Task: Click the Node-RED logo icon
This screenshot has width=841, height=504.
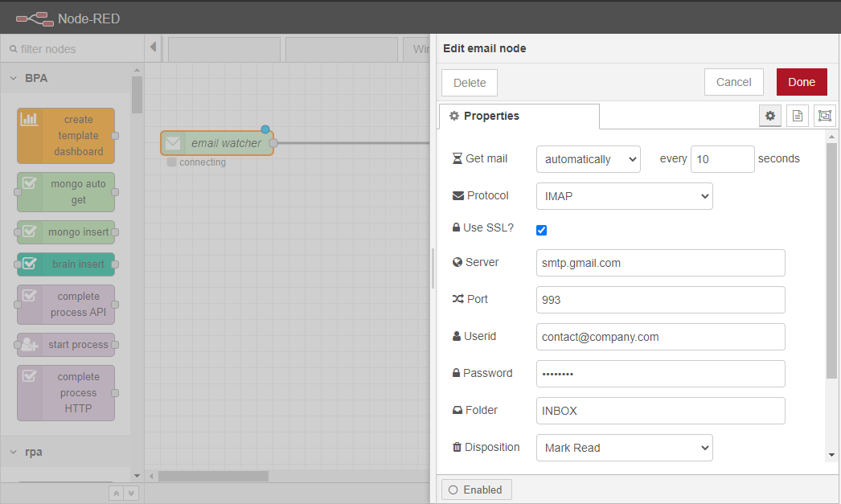Action: [x=35, y=19]
